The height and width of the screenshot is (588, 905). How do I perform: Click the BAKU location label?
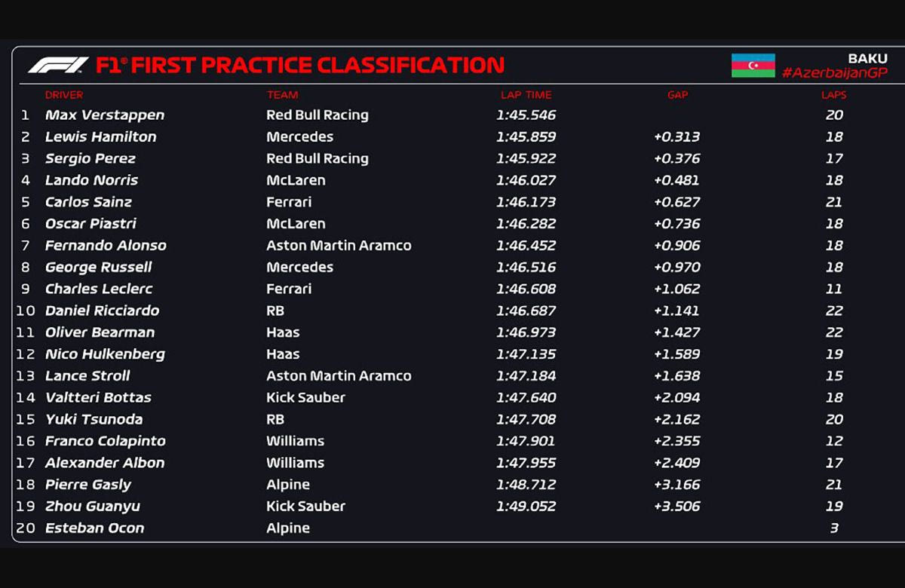click(x=867, y=58)
